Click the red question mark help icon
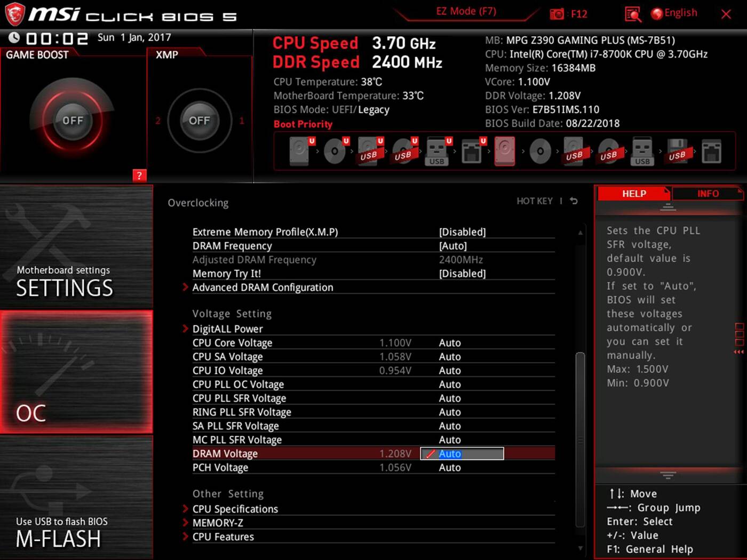The height and width of the screenshot is (560, 747). 139,175
